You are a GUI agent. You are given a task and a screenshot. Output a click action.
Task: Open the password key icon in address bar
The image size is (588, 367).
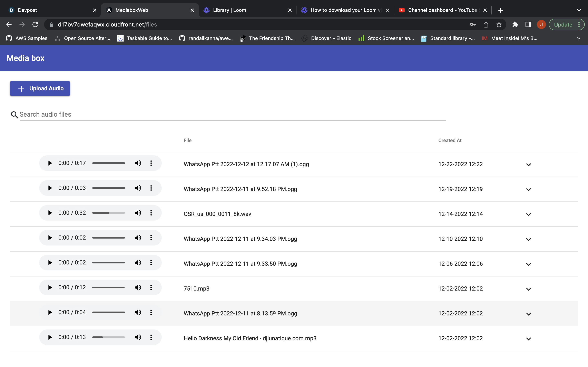pos(473,24)
